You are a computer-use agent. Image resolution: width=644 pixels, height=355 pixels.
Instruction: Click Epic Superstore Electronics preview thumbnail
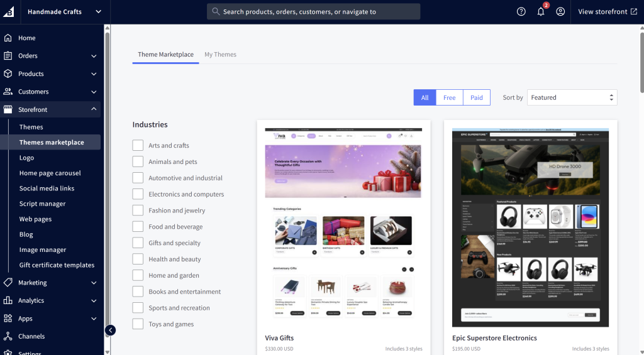(530, 227)
